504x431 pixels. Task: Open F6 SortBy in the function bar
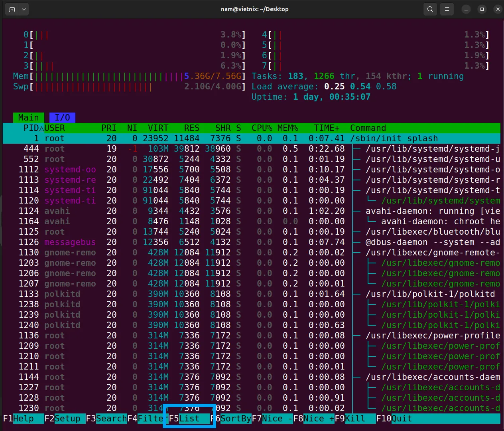pyautogui.click(x=231, y=419)
